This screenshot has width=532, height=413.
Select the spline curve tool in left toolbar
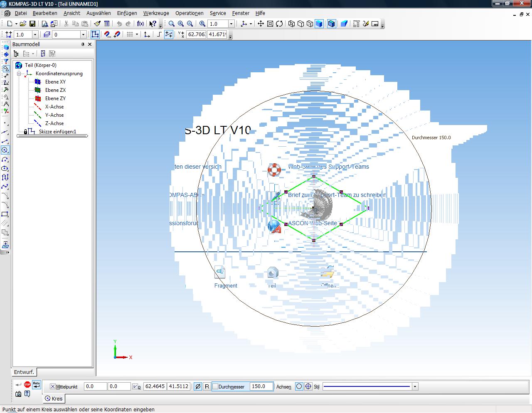coord(5,187)
